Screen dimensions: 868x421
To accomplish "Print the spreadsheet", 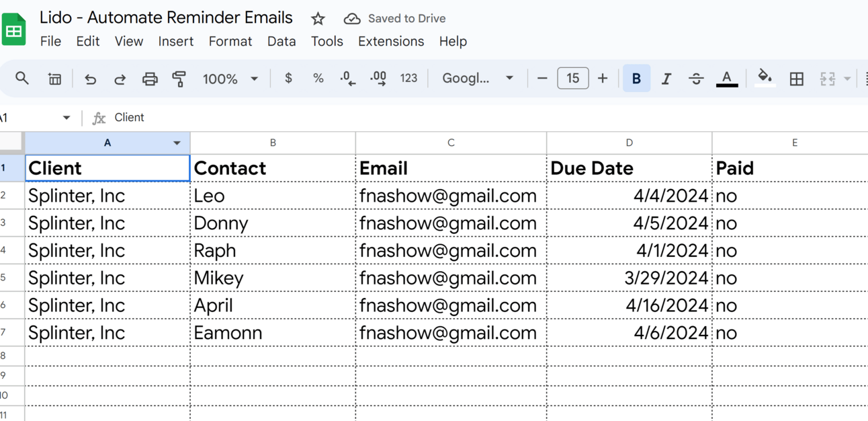I will 150,79.
